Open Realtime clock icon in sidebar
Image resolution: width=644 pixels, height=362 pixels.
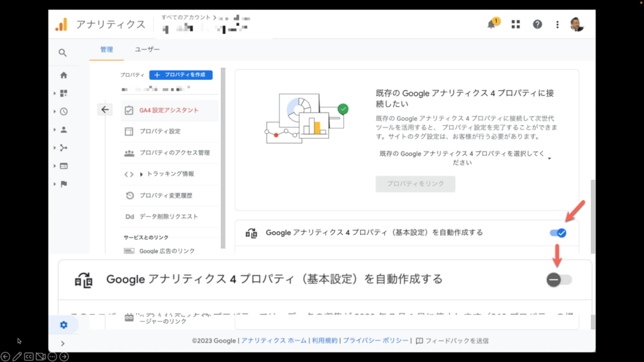64,111
